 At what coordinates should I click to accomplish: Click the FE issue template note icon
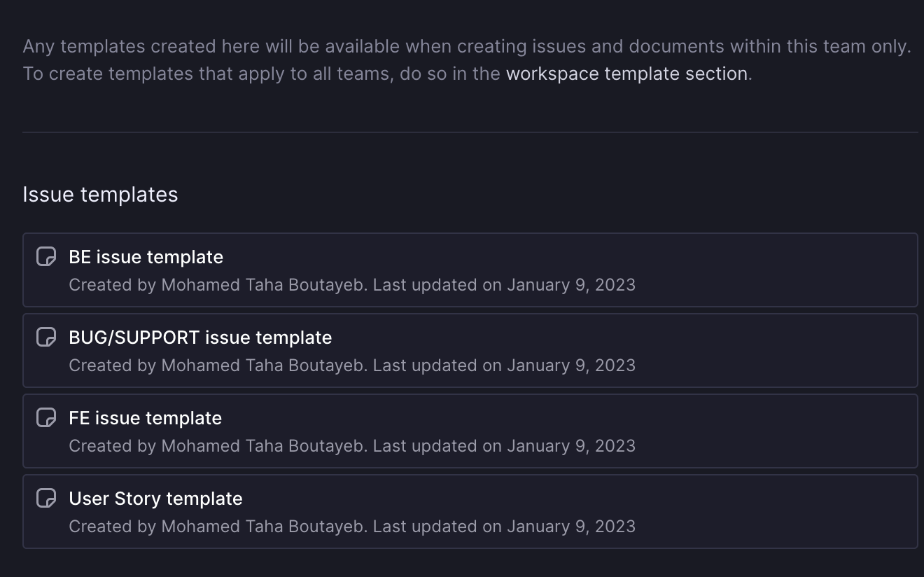(46, 418)
